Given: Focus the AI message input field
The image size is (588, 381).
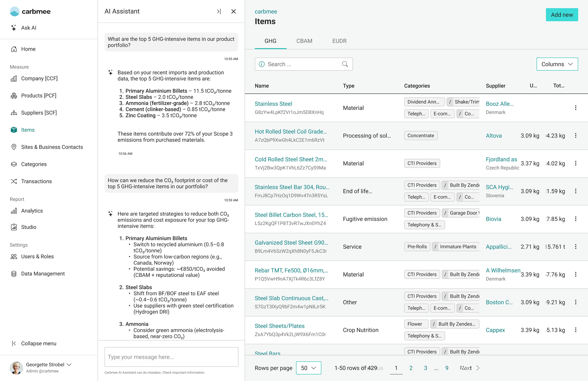Looking at the screenshot, I should [171, 357].
